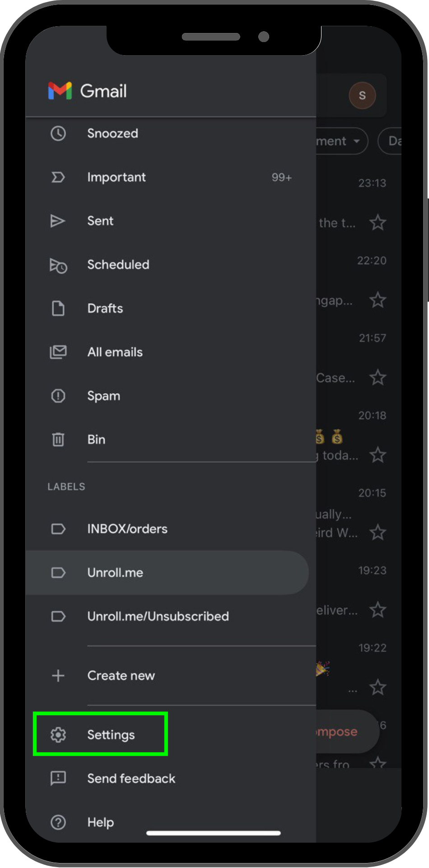Image resolution: width=429 pixels, height=868 pixels.
Task: Select the Snoozed folder icon
Action: click(58, 133)
